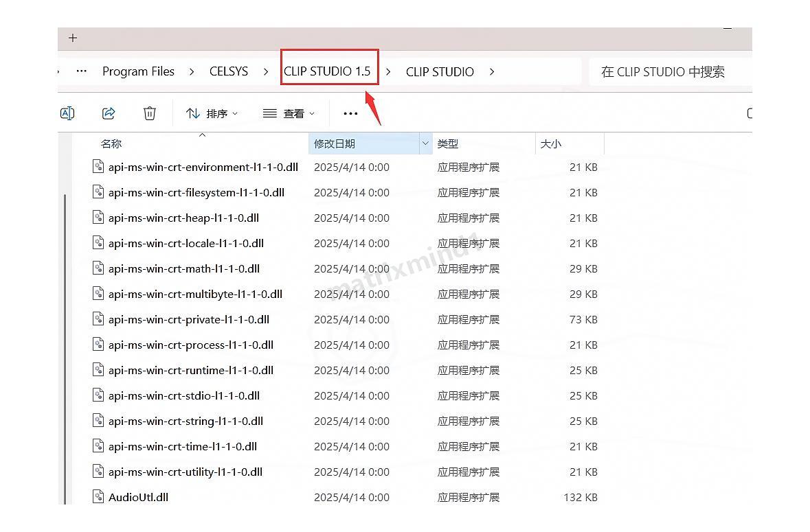Screen dimensions: 810x532
Task: Click the DLL icon beside api-ms-win-crt-heap
Action: click(98, 217)
